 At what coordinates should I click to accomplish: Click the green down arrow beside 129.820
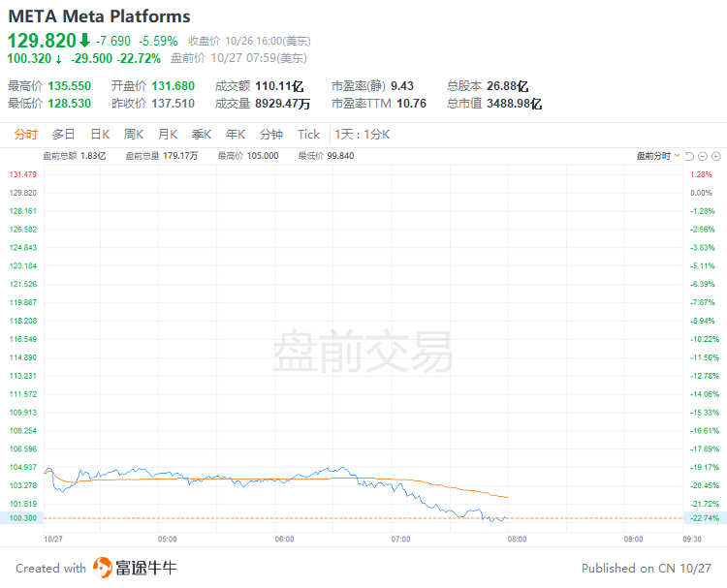click(84, 41)
